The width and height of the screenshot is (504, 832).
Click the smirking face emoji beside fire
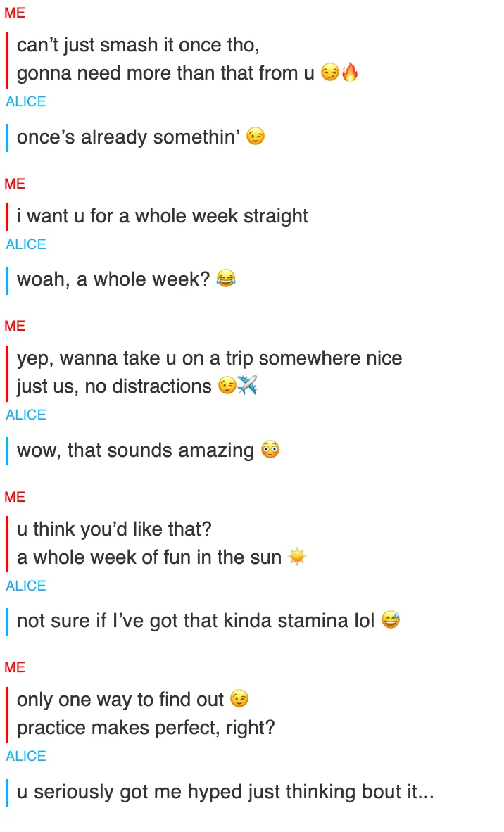click(x=330, y=73)
